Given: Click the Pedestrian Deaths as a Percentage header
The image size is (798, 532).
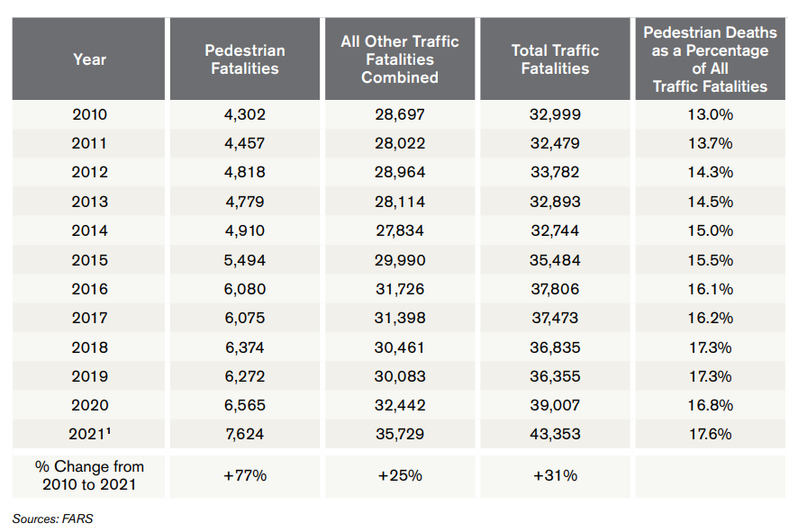Looking at the screenshot, I should pyautogui.click(x=711, y=59).
